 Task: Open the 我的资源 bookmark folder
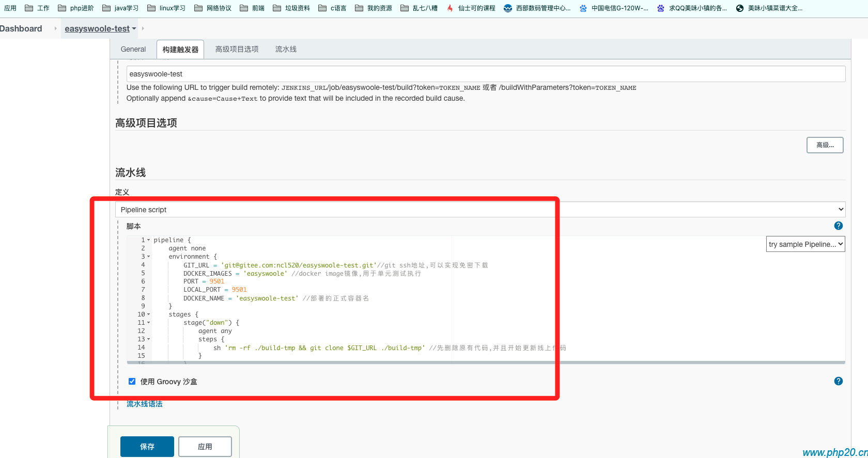pos(374,8)
